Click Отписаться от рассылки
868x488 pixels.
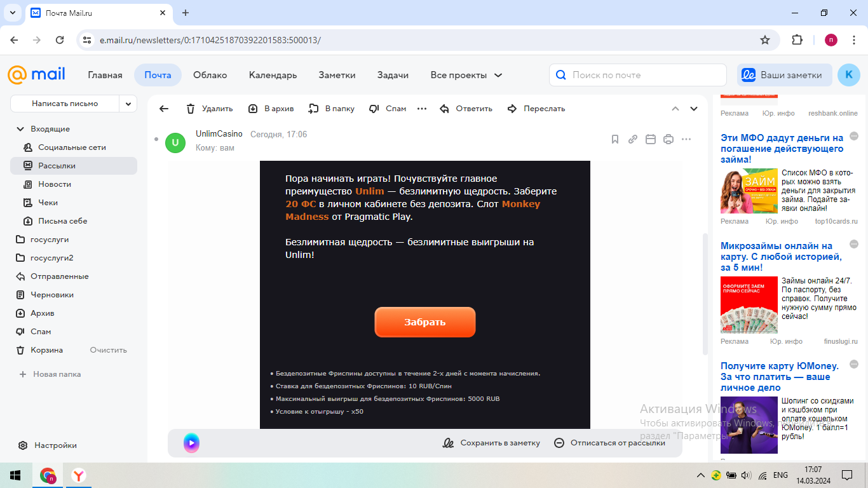click(609, 443)
